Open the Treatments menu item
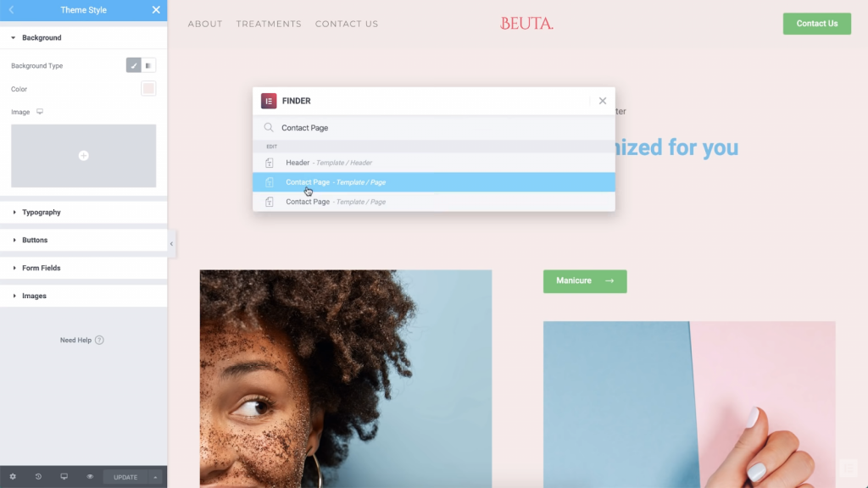Image resolution: width=868 pixels, height=488 pixels. coord(269,24)
